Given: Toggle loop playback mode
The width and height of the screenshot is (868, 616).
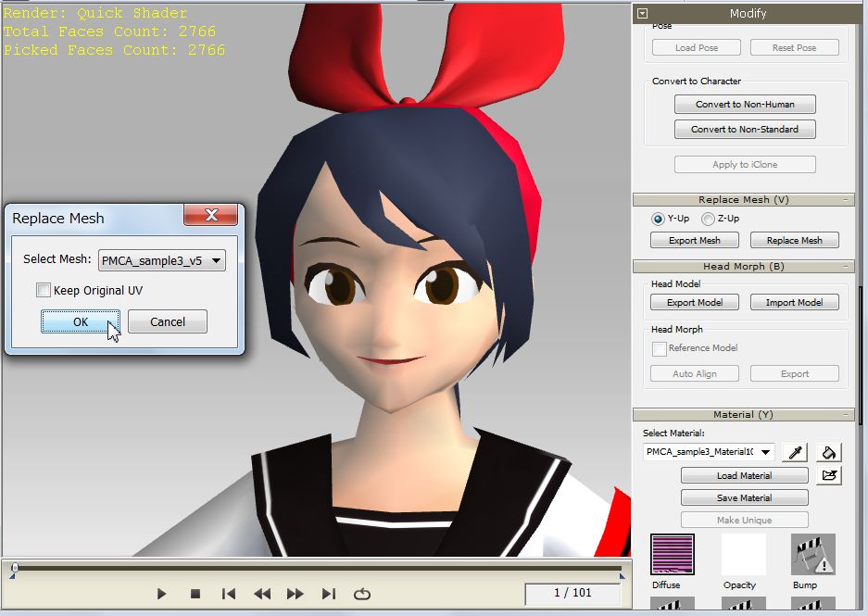Looking at the screenshot, I should coord(362,594).
